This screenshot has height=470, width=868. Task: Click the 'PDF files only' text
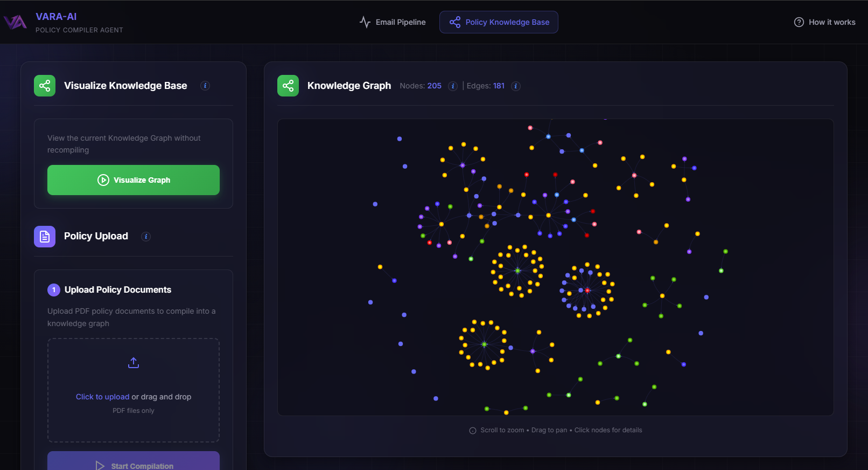(134, 411)
